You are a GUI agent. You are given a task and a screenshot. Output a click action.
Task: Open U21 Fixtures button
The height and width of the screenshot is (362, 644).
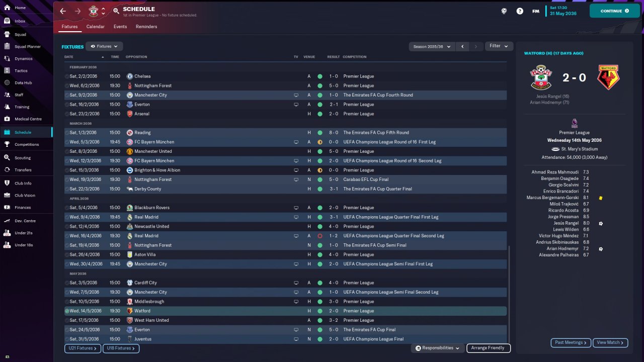[83, 348]
